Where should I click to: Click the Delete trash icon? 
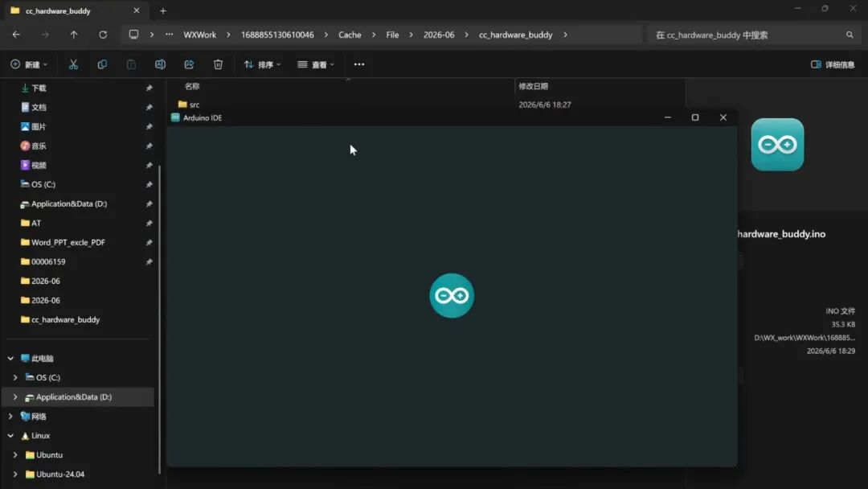218,64
